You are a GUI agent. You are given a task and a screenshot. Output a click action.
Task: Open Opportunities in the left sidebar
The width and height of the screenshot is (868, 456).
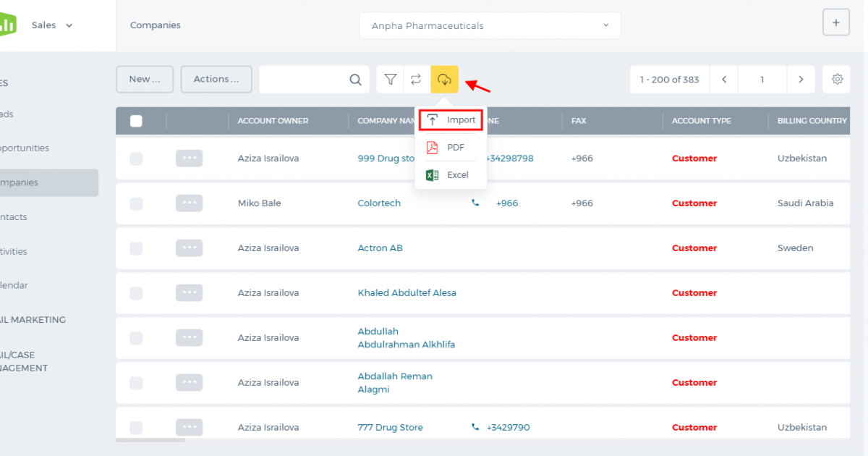(25, 148)
